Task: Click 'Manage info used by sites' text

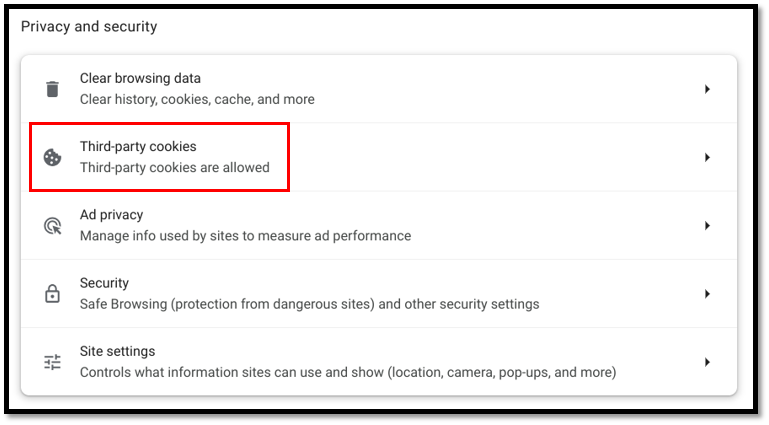Action: [245, 236]
